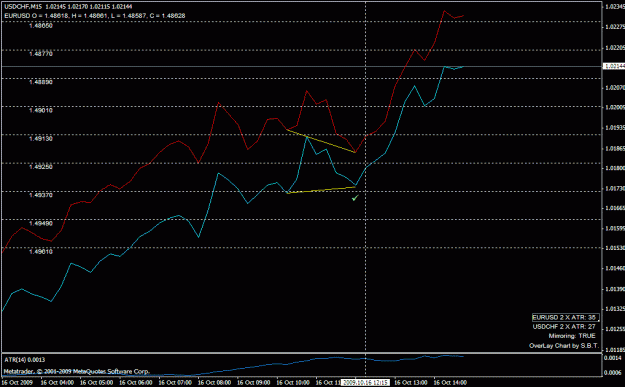This screenshot has height=387, width=625.
Task: Click the EURUSD O/H/L/C values line
Action: [95, 16]
